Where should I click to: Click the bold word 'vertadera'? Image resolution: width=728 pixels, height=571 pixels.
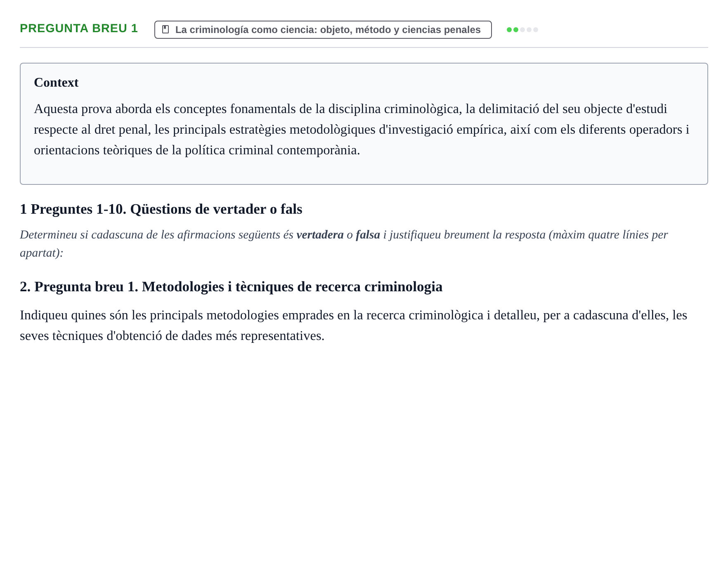pos(320,235)
